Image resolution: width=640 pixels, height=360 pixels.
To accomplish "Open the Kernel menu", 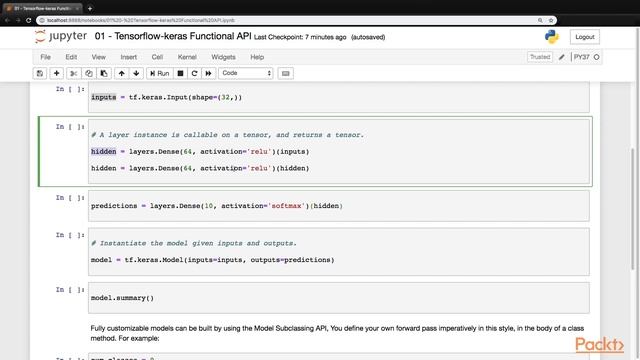I will (x=187, y=57).
